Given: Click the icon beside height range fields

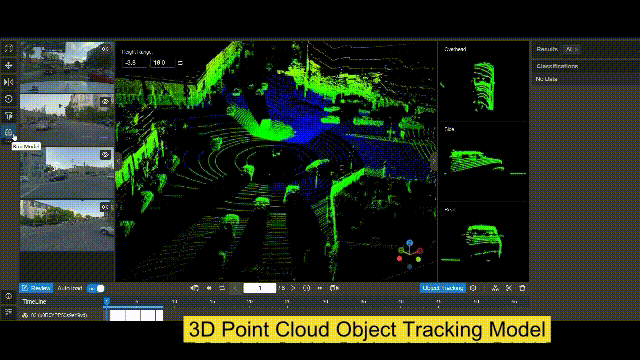Looking at the screenshot, I should [x=180, y=63].
